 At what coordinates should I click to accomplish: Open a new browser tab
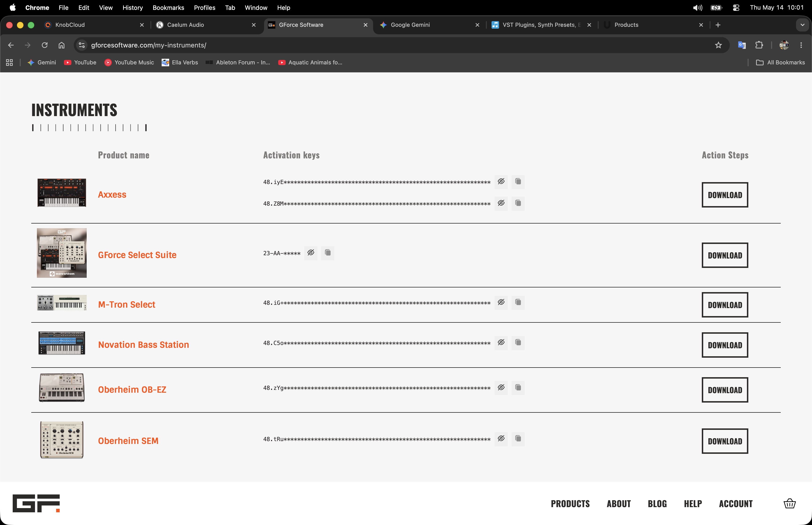718,25
